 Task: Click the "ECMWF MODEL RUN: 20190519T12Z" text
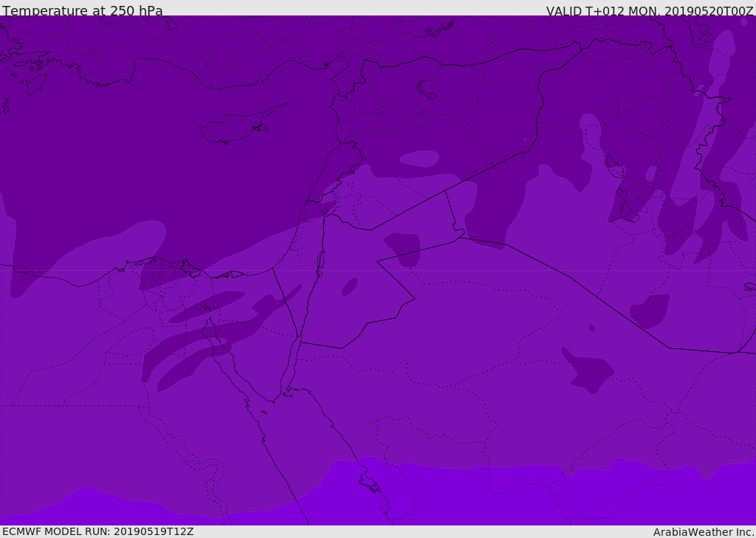pyautogui.click(x=98, y=531)
